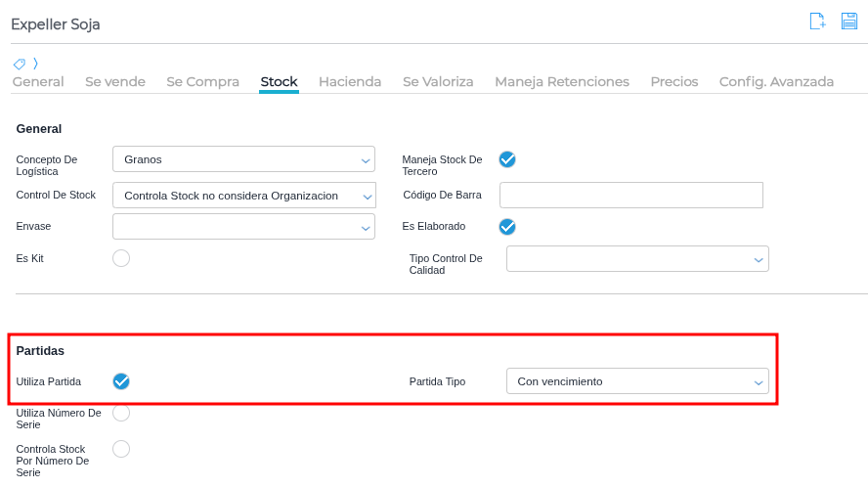Viewport: 868px width, 488px height.
Task: Expand the Control De Stock dropdown
Action: tap(243, 196)
